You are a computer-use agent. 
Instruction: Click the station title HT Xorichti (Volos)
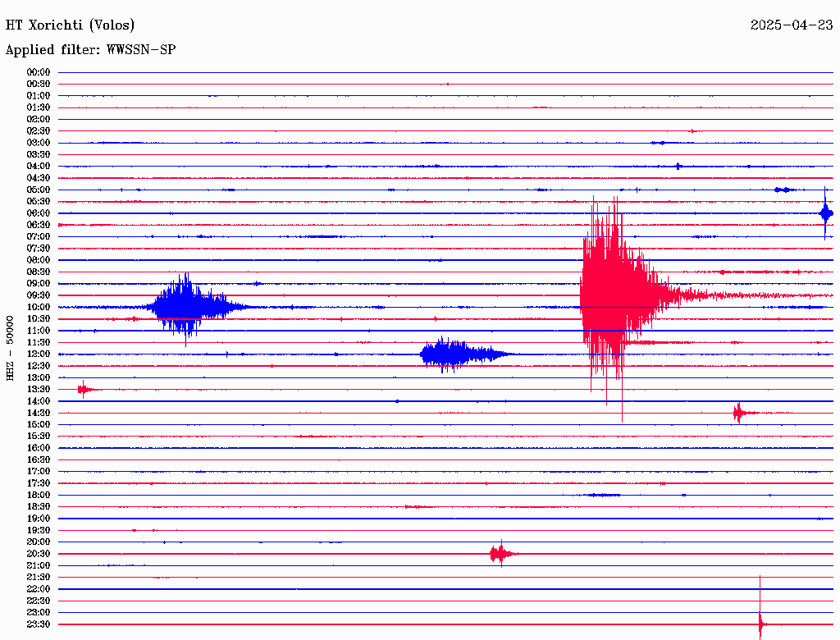71,25
